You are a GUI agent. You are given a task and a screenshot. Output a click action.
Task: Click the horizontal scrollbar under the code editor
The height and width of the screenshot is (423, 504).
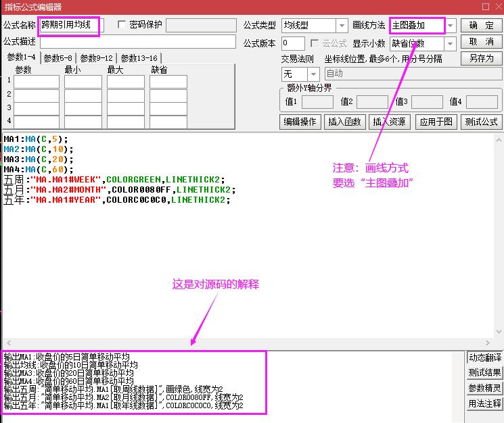click(230, 343)
